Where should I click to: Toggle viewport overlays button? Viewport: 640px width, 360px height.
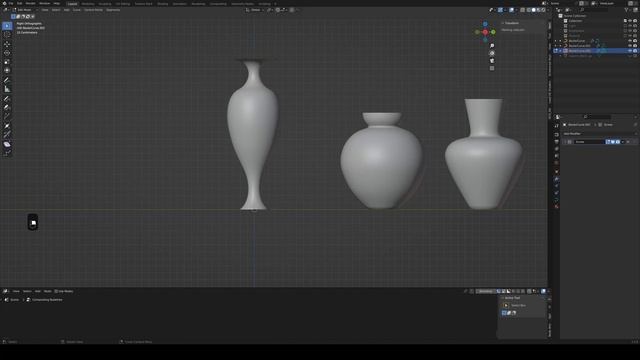click(x=511, y=10)
